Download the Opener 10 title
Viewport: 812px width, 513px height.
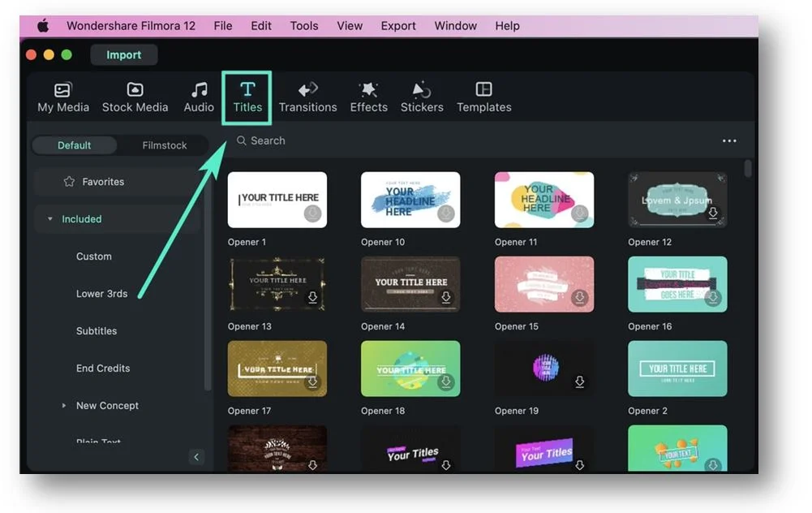446,213
